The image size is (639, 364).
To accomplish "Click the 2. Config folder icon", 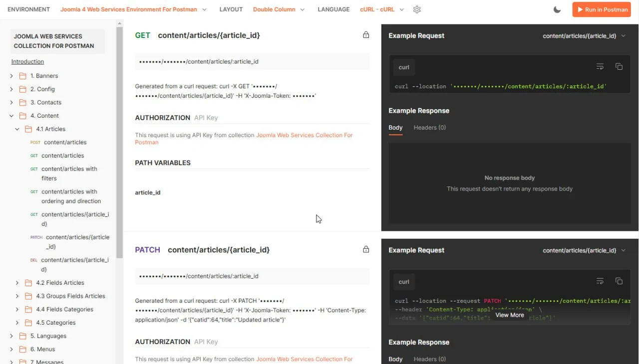I will click(22, 89).
